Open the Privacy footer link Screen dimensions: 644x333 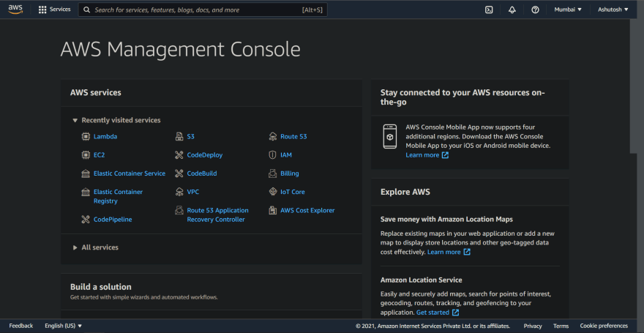coord(533,326)
